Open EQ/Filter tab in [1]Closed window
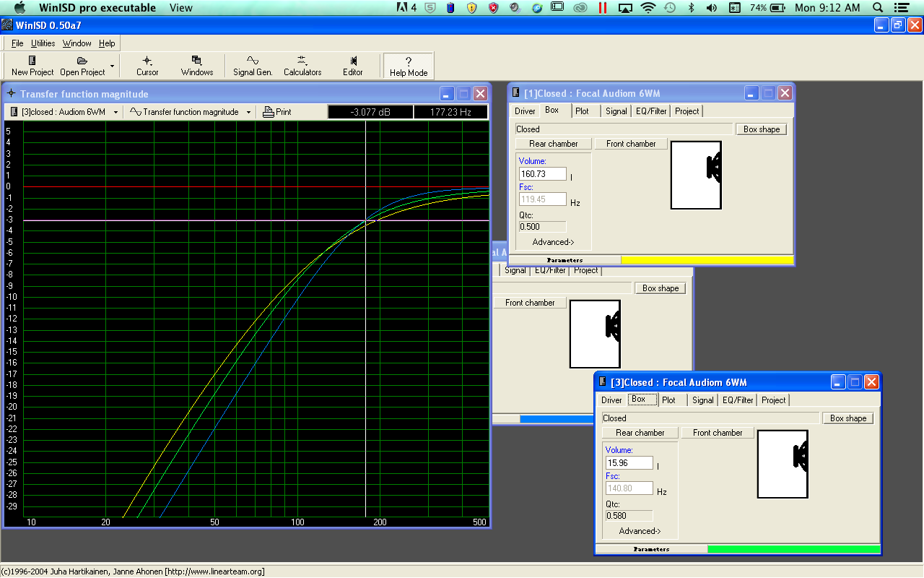The height and width of the screenshot is (578, 924). [651, 111]
